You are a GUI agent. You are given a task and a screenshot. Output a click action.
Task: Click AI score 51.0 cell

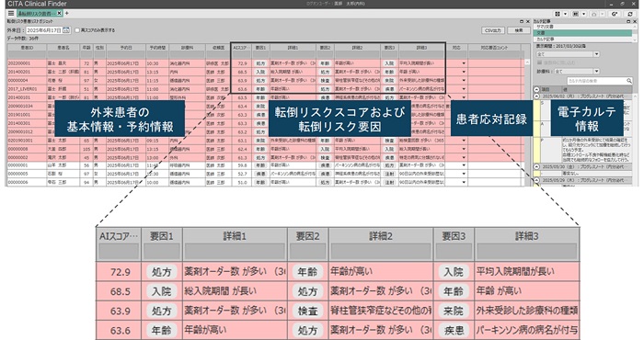coord(242,182)
